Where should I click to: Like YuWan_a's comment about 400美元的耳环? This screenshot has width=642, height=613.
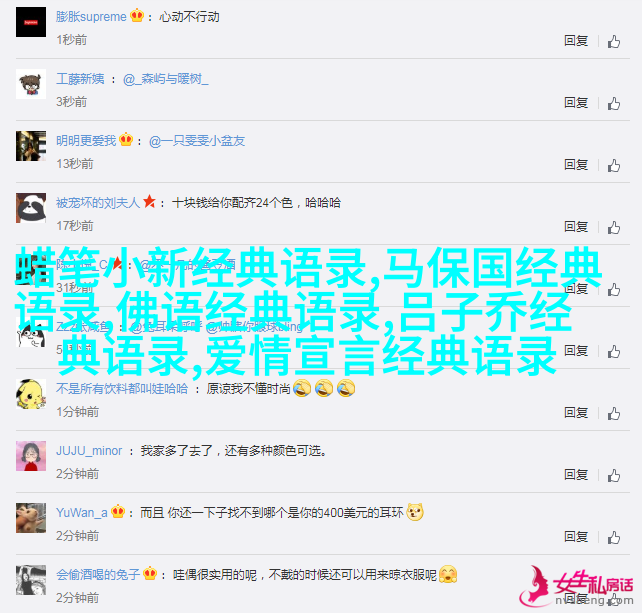pyautogui.click(x=613, y=537)
